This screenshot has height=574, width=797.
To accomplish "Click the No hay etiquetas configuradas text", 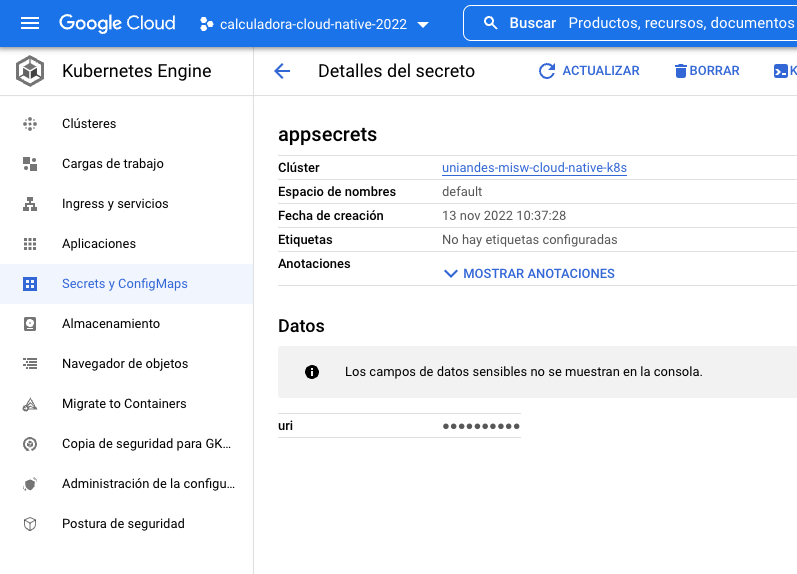I will pos(530,240).
